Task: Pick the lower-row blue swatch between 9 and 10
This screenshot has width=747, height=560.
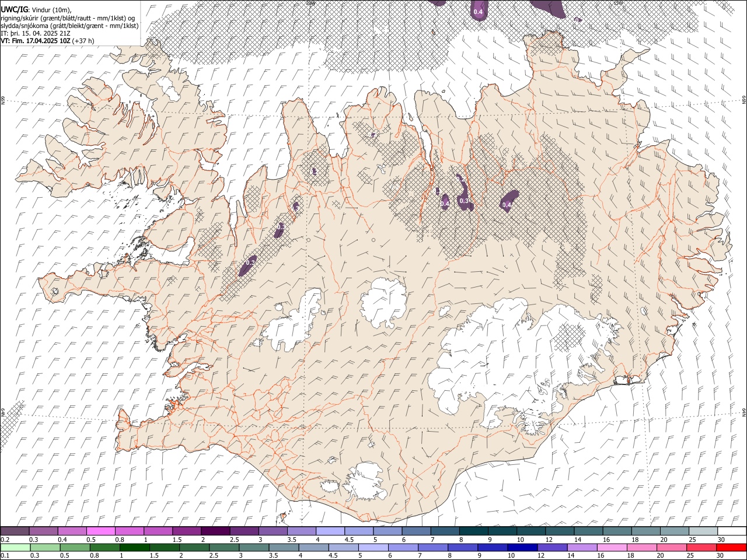Action: point(493,547)
